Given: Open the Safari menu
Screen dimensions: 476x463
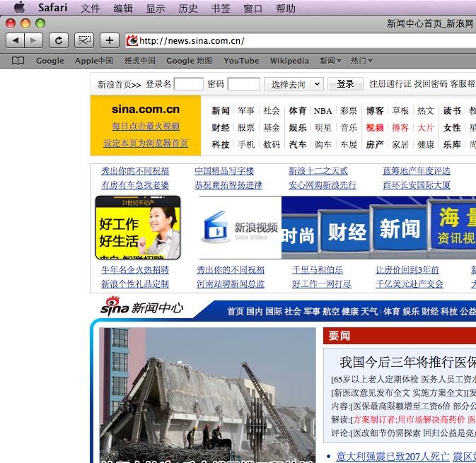Looking at the screenshot, I should coord(52,8).
